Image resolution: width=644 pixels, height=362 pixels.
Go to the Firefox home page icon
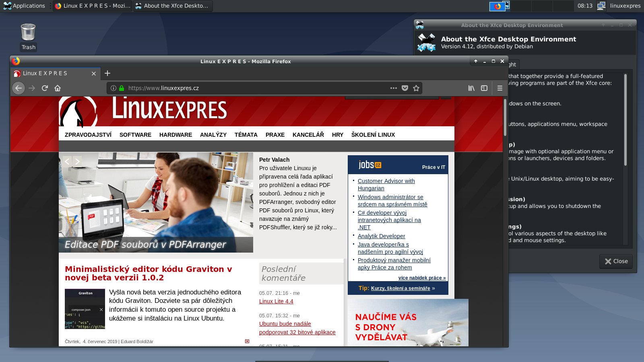(x=58, y=88)
